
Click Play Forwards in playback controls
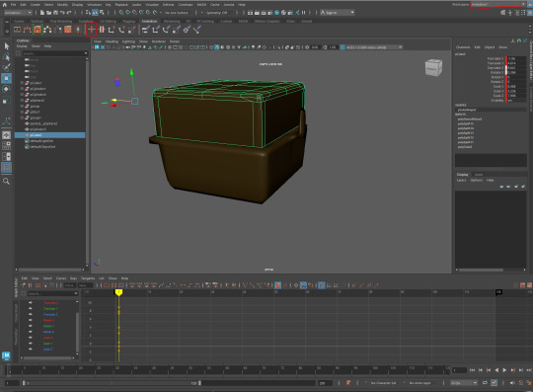(x=504, y=370)
